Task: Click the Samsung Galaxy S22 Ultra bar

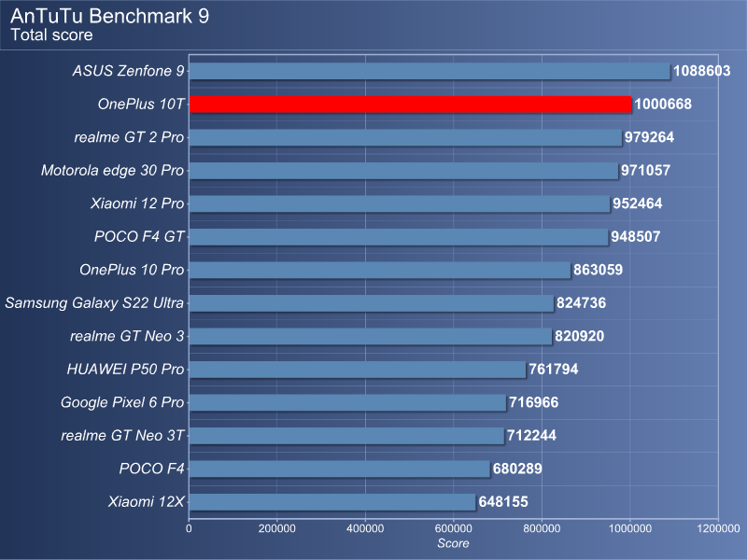Action: coord(372,303)
